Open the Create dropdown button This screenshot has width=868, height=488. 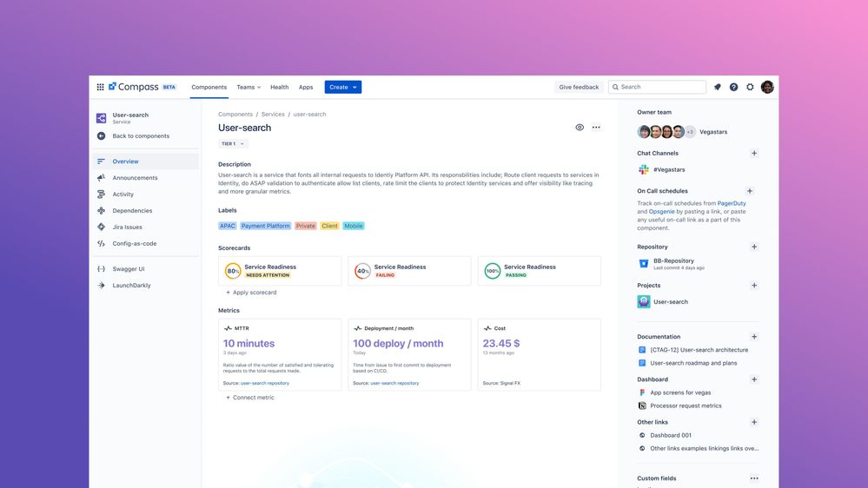pyautogui.click(x=342, y=87)
